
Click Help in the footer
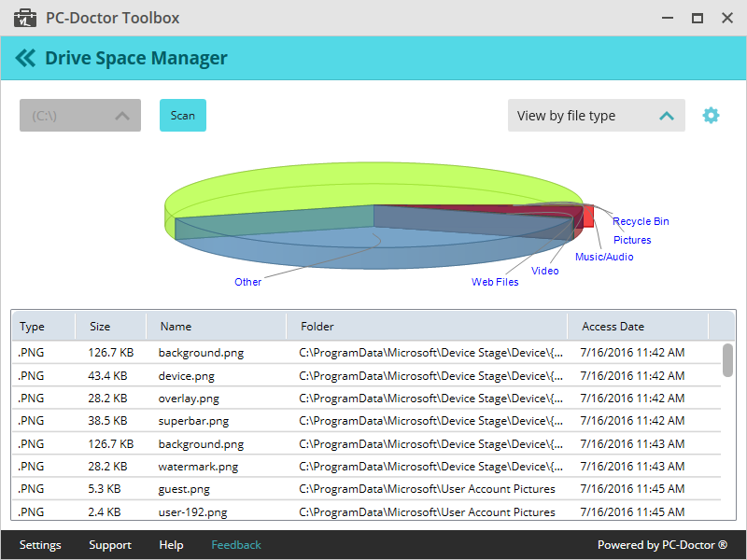[x=171, y=544]
